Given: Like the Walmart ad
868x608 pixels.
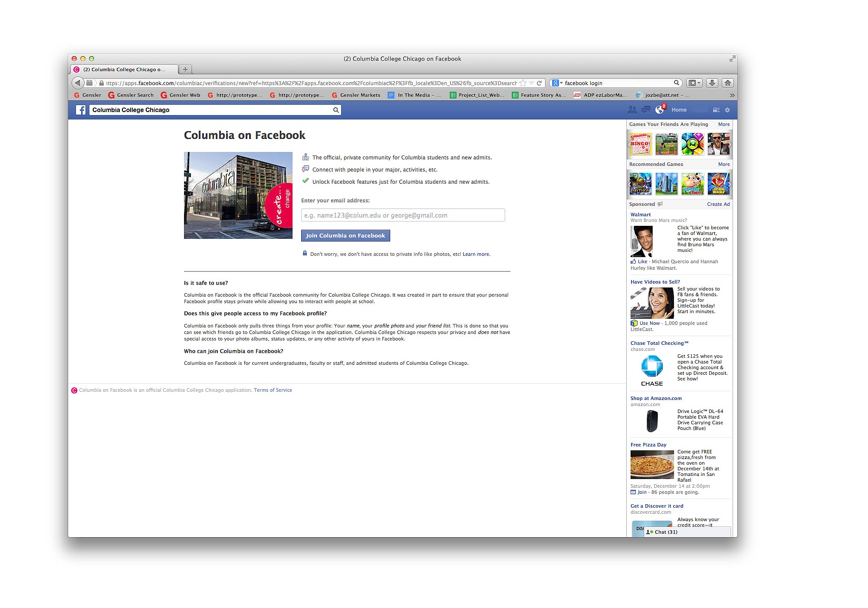Looking at the screenshot, I should [639, 261].
